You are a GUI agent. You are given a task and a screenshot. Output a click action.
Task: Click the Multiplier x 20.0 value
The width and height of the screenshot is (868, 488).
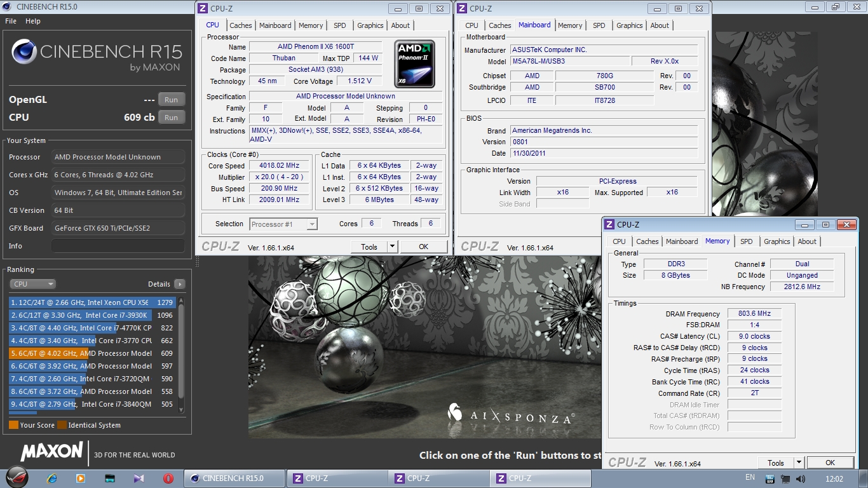[x=279, y=177]
